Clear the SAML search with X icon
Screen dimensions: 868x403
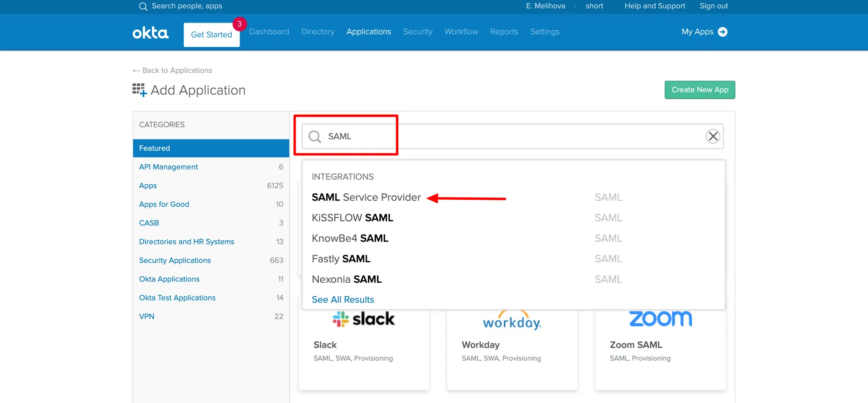coord(713,136)
